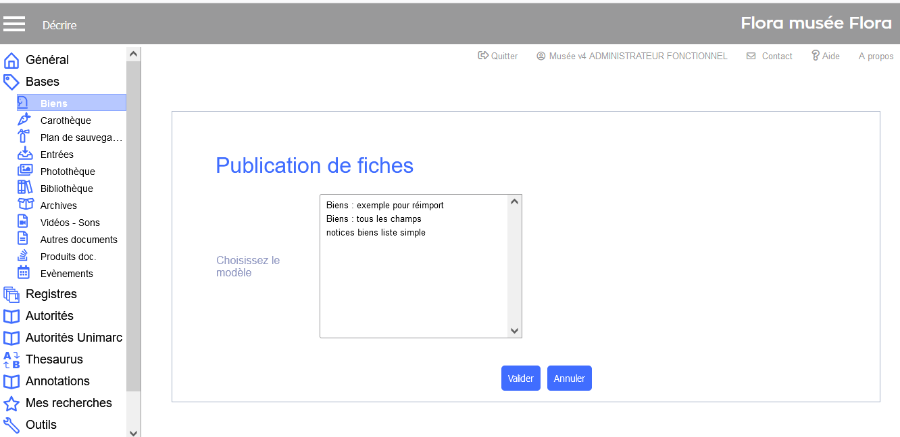Click the Quitter link
Image resolution: width=900 pixels, height=437 pixels.
click(x=498, y=56)
